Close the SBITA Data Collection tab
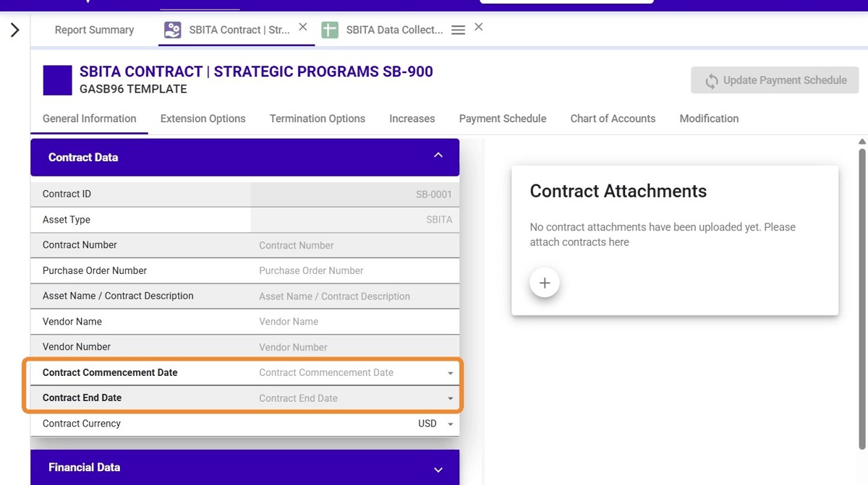Viewport: 868px width, 485px height. point(478,27)
